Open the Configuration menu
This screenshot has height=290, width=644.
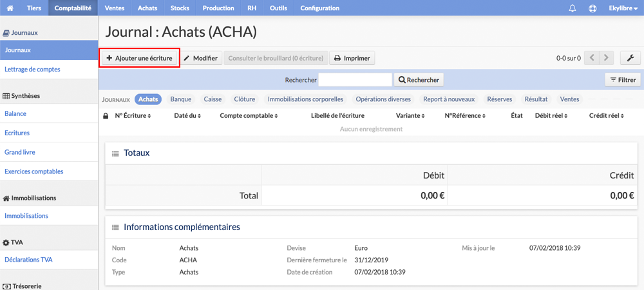point(320,8)
